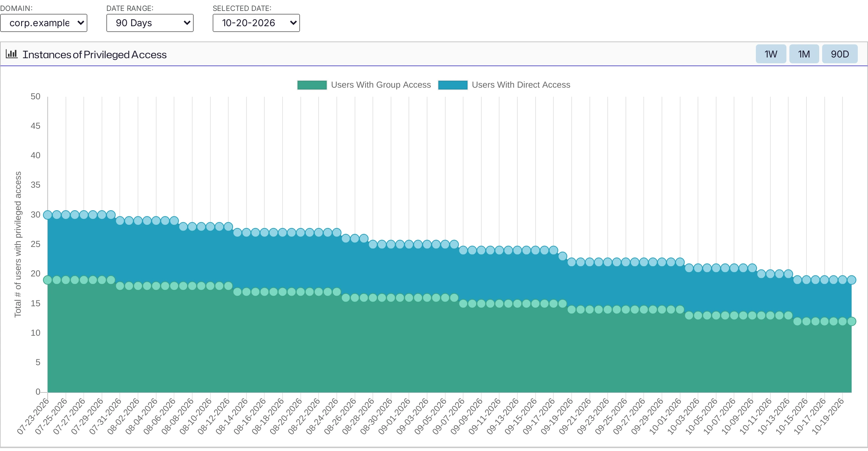
Task: Select the first group access data point at 19
Action: (48, 280)
